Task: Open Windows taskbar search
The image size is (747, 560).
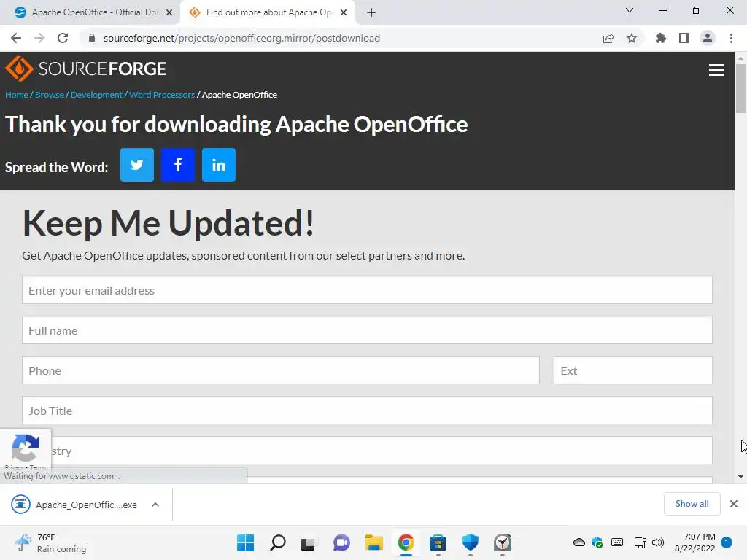Action: tap(278, 542)
